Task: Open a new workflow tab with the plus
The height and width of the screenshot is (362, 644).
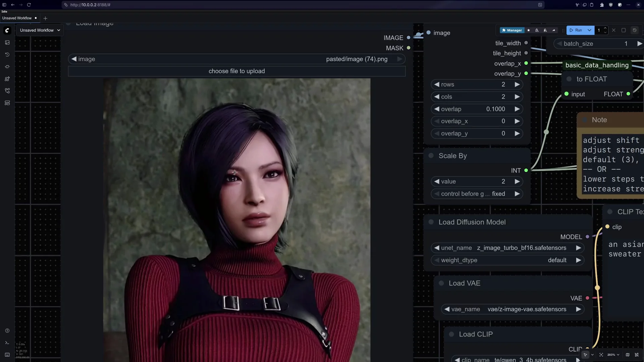Action: click(x=46, y=18)
